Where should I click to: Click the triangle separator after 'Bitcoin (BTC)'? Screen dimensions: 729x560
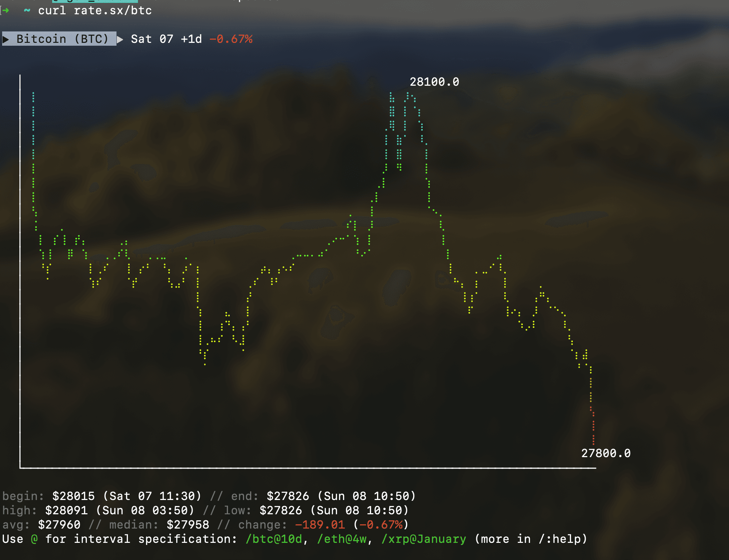pos(120,39)
